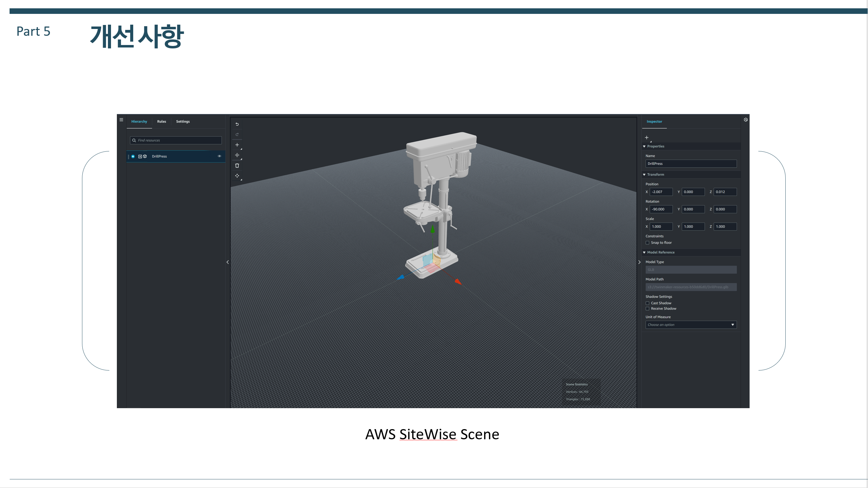
Task: Select the DrillPress radio button
Action: coord(133,156)
